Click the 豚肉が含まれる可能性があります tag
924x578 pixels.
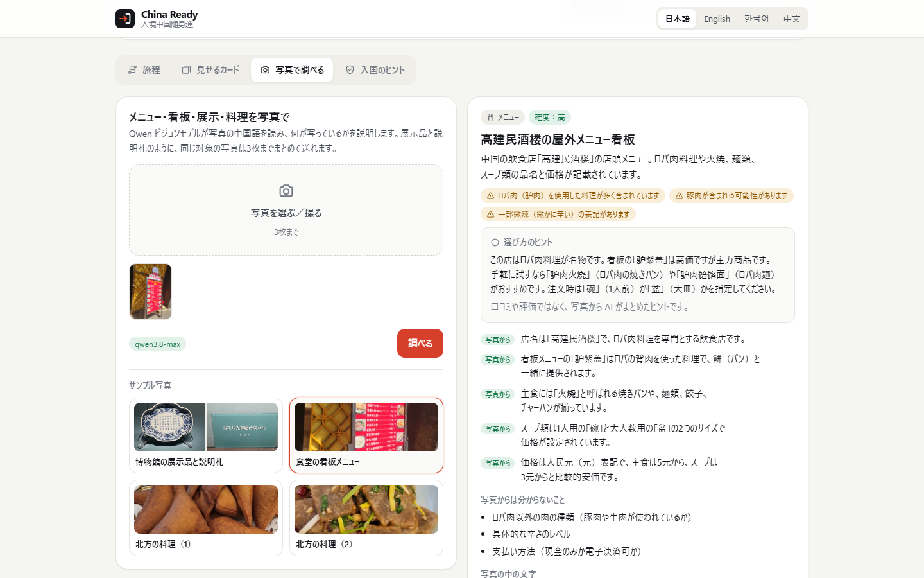point(732,196)
